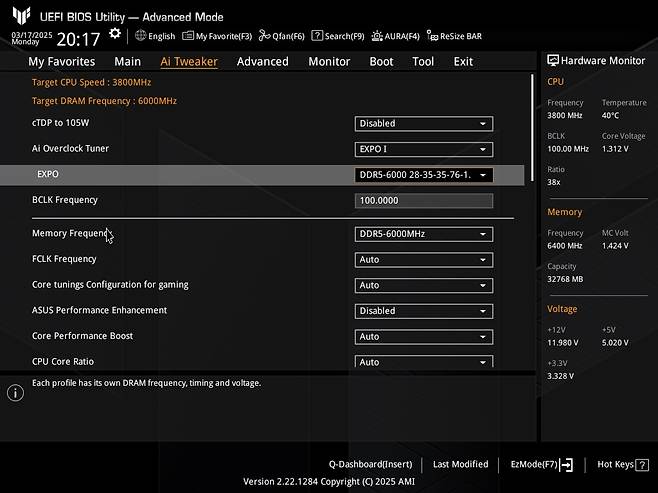The height and width of the screenshot is (493, 658).
Task: Select the Core Performance Boost label
Action: click(82, 336)
